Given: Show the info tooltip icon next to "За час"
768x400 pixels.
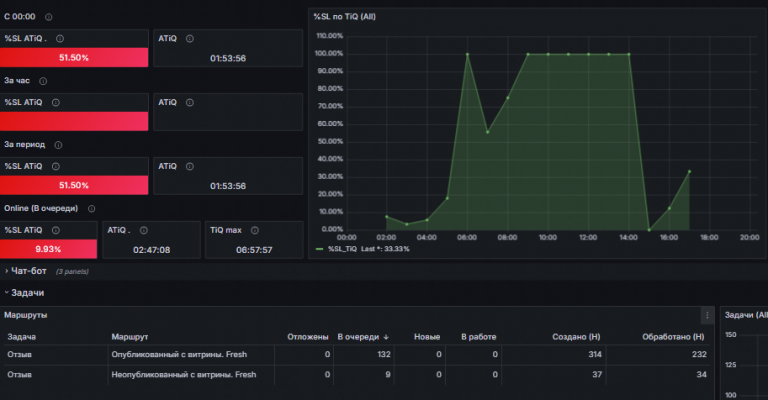Looking at the screenshot, I should coord(43,81).
